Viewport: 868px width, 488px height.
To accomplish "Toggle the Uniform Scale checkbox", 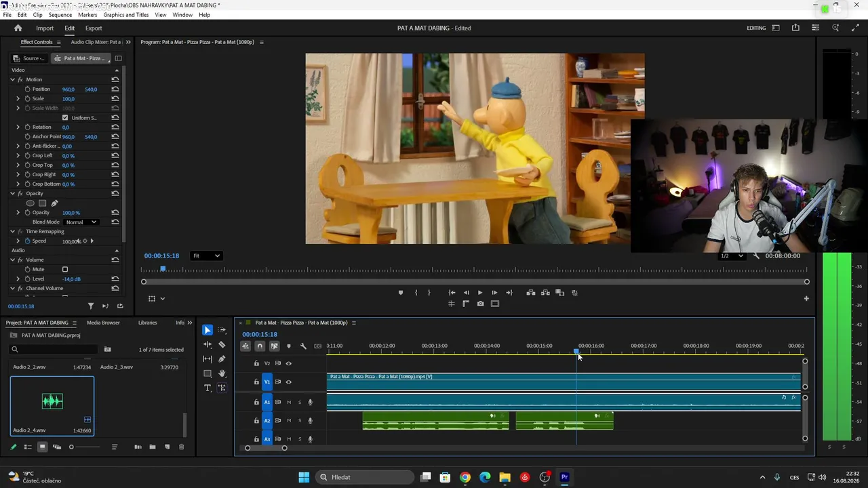I will (x=65, y=118).
